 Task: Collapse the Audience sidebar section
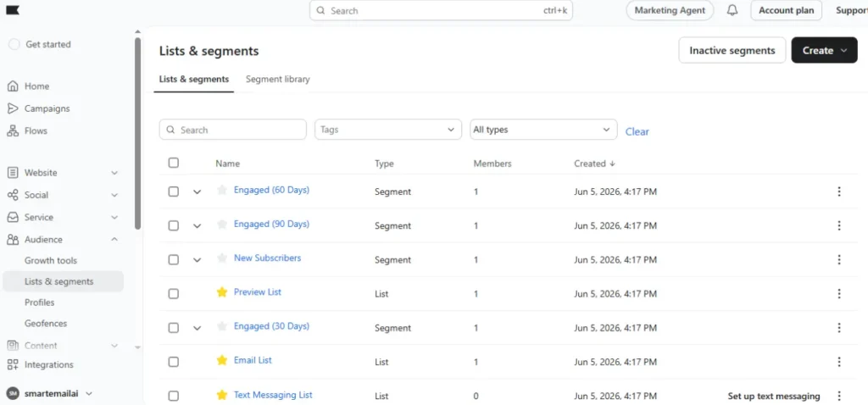click(x=114, y=240)
